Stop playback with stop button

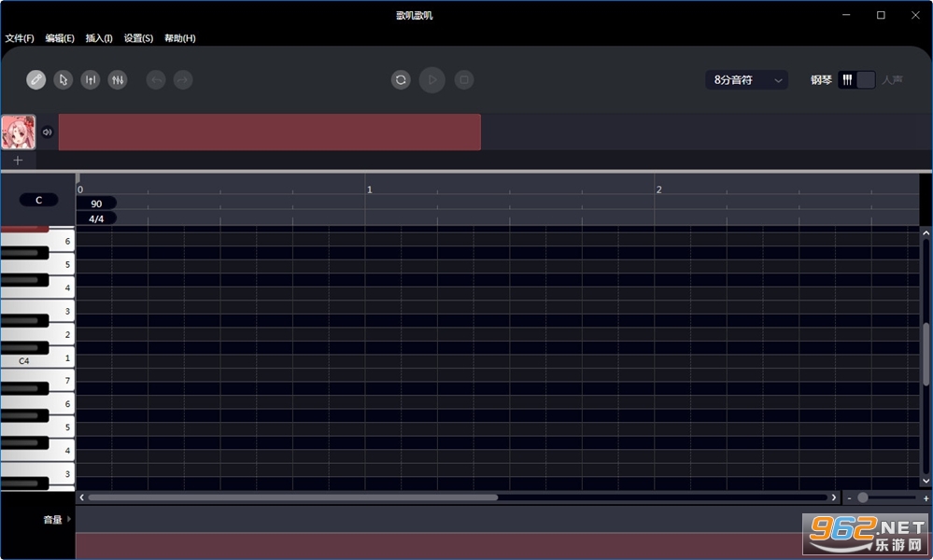click(x=464, y=79)
